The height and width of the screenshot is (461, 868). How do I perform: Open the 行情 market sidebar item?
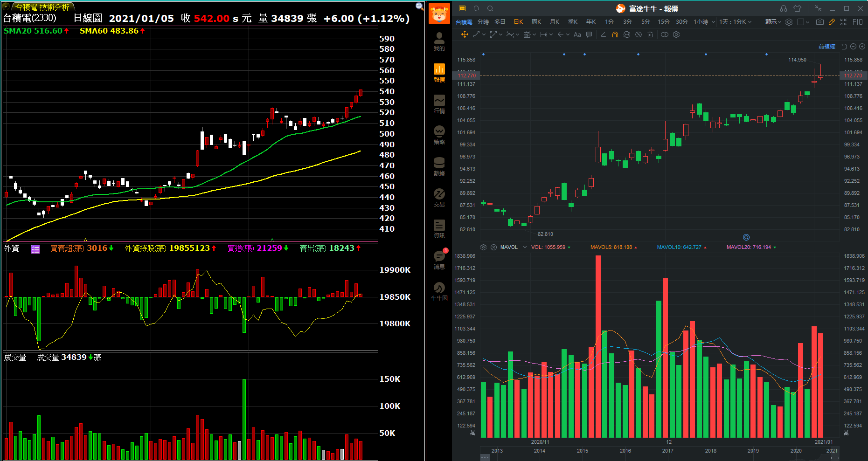pyautogui.click(x=439, y=104)
